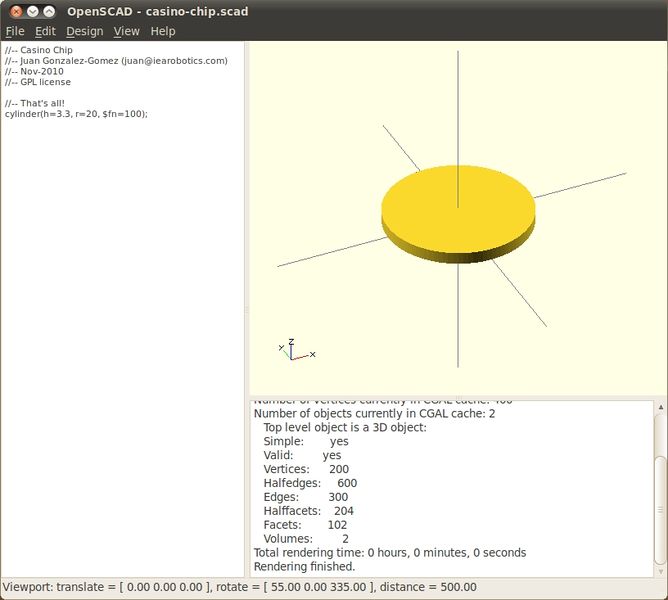Minimize the OpenSCAD window
The image size is (668, 600).
(31, 11)
